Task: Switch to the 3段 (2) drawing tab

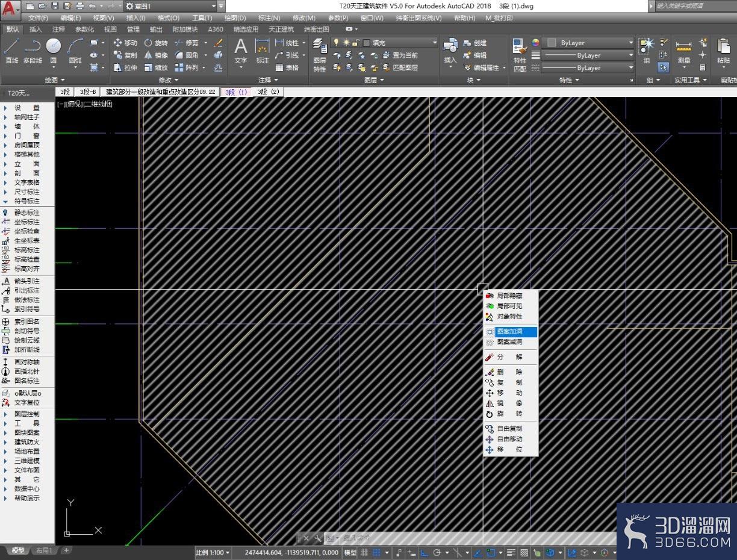Action: pyautogui.click(x=268, y=92)
